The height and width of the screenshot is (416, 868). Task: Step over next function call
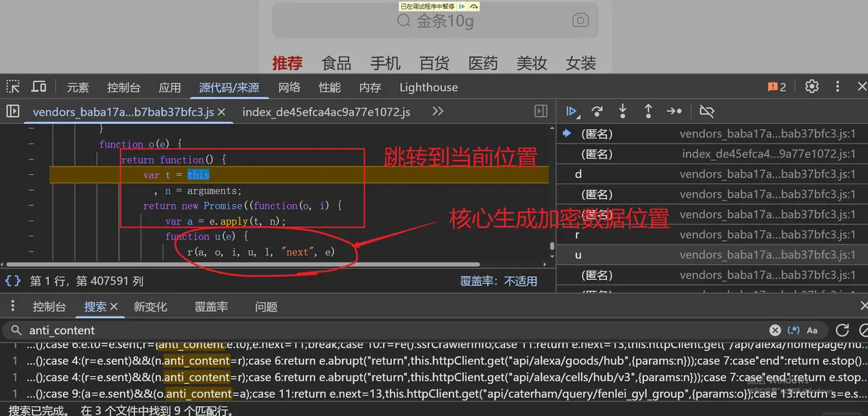click(x=597, y=111)
